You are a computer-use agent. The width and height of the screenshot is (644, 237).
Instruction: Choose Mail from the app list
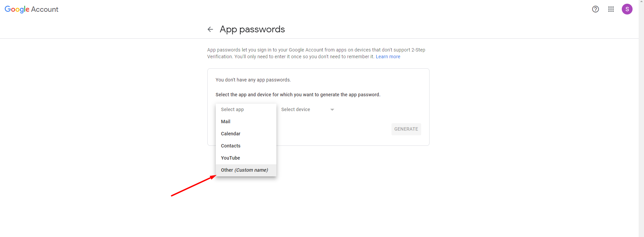pyautogui.click(x=226, y=122)
